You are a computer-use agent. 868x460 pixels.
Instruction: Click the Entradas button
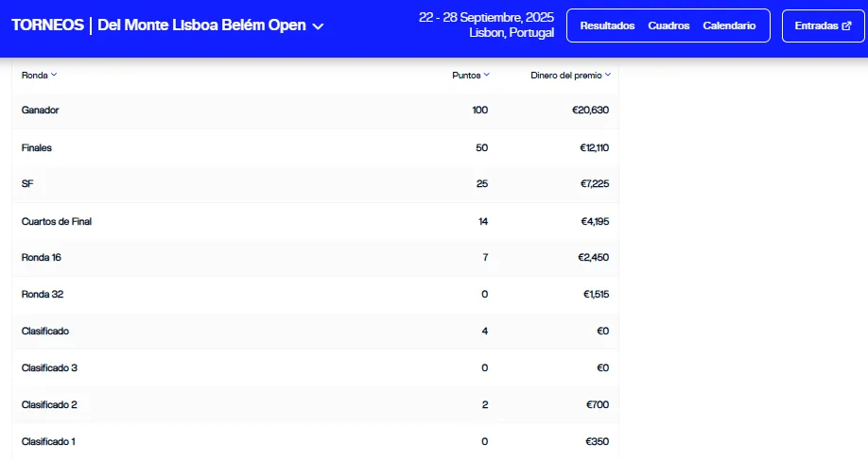pyautogui.click(x=824, y=26)
